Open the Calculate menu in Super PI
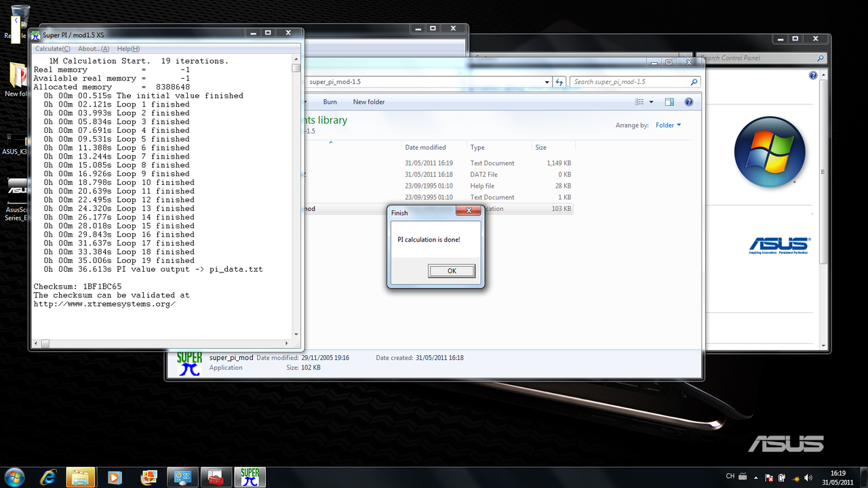Viewport: 868px width, 488px height. pyautogui.click(x=52, y=49)
